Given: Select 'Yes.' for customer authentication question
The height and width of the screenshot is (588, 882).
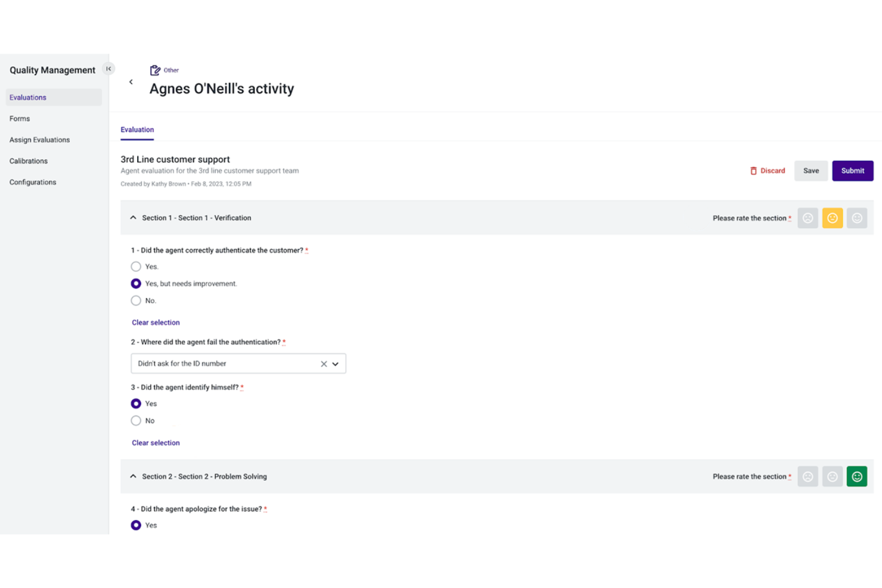Looking at the screenshot, I should point(136,266).
